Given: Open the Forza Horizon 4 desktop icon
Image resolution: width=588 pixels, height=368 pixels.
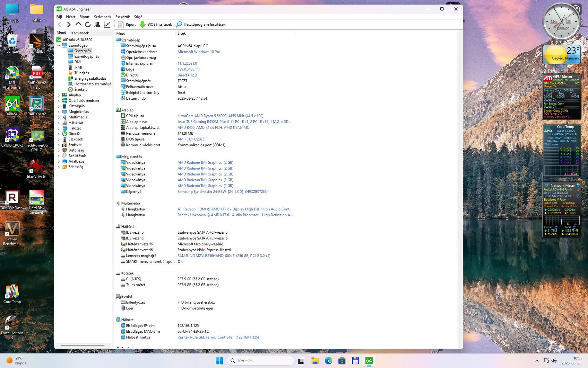Looking at the screenshot, I should (12, 327).
